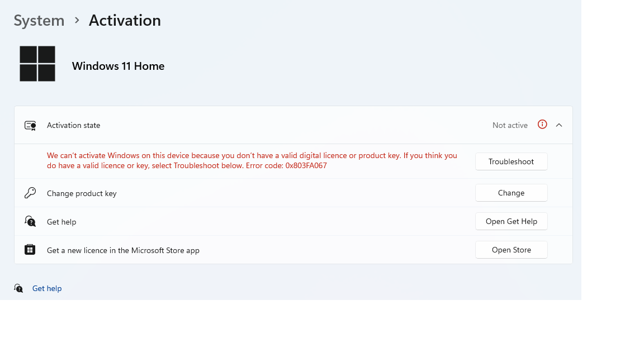
Task: Click the Get help headset icon in list
Action: (30, 222)
